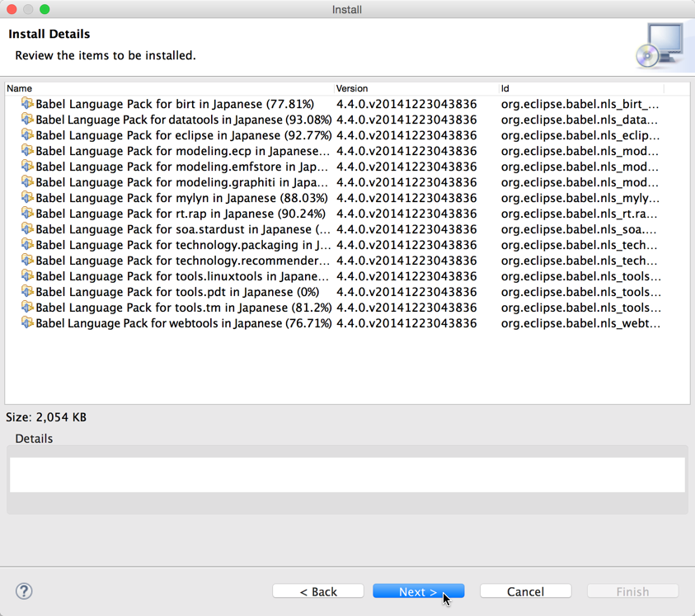
Task: Click the tools.tm pack feature icon
Action: tap(27, 308)
